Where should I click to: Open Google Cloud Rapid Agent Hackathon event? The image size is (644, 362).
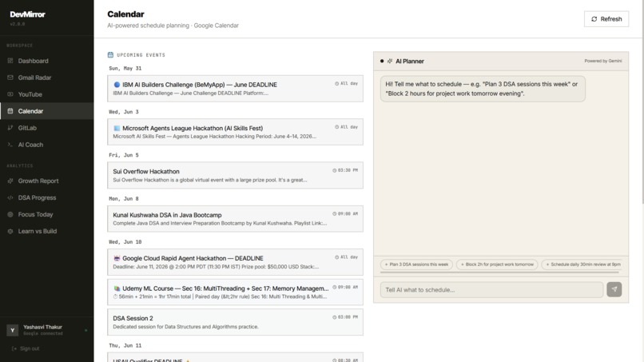[x=235, y=262]
